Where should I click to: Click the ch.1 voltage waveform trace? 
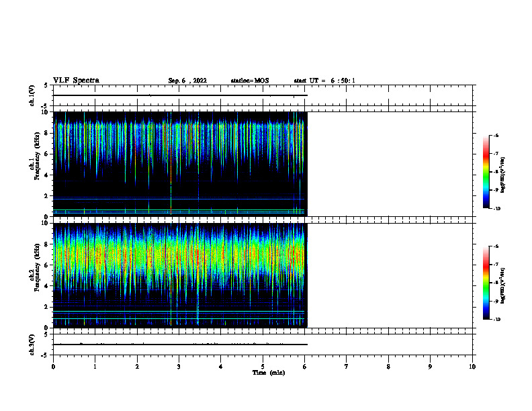(x=180, y=95)
